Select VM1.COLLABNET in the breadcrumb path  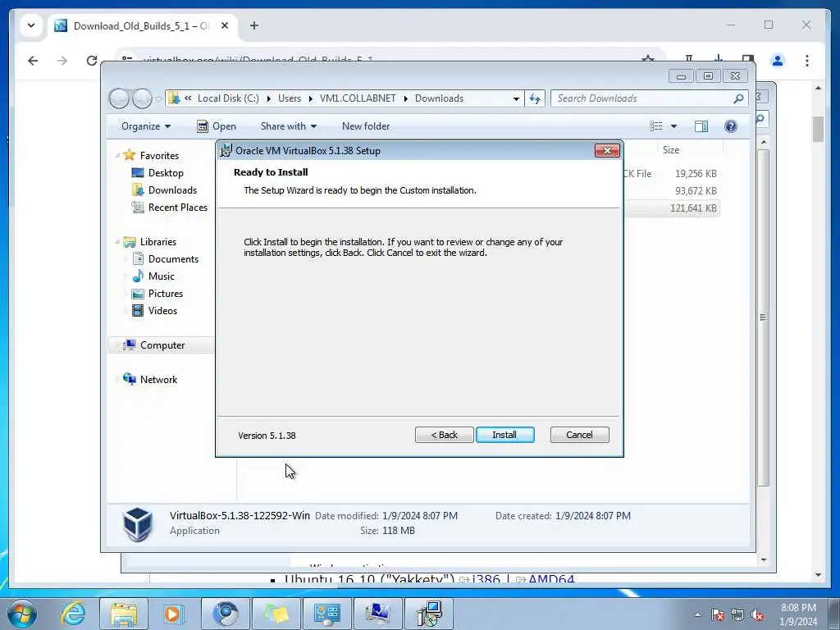pos(358,98)
